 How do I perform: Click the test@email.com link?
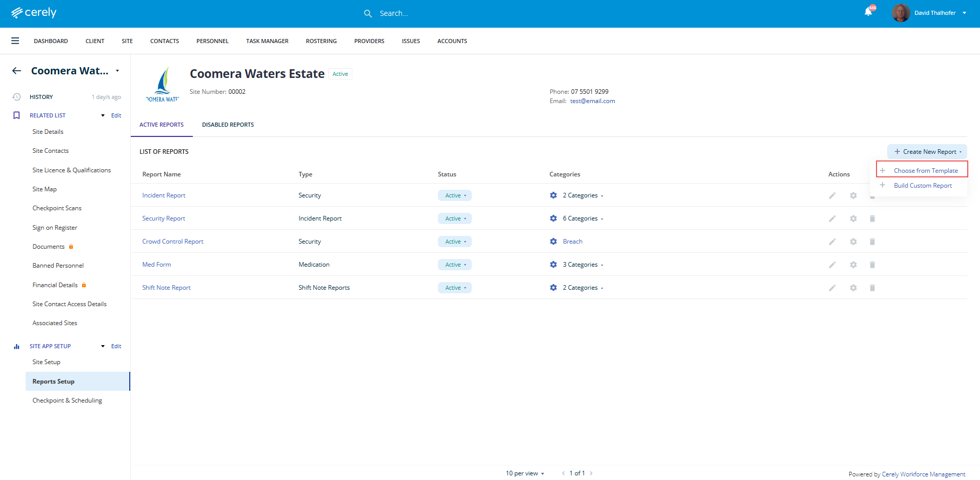tap(592, 101)
